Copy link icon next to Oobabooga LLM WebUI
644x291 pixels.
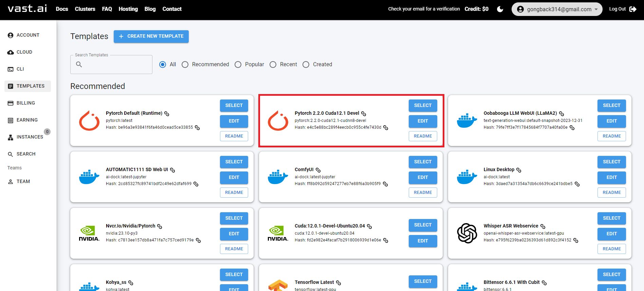click(562, 113)
